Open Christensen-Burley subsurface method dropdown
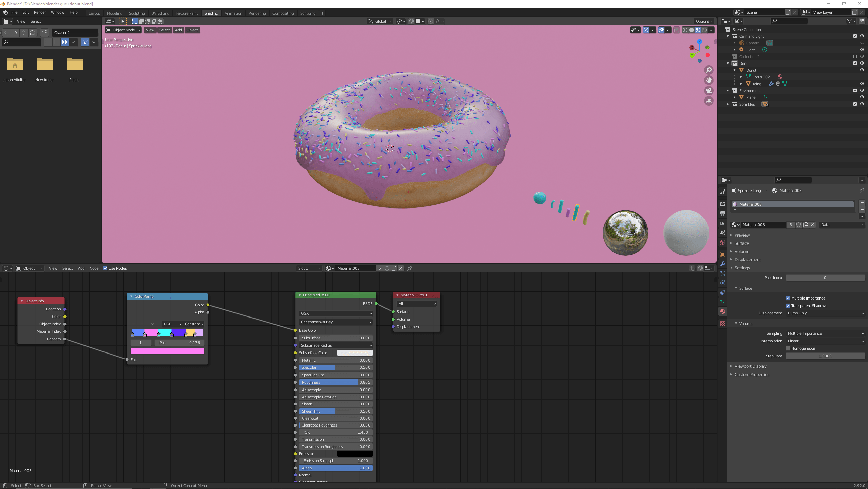The height and width of the screenshot is (489, 868). tap(336, 322)
